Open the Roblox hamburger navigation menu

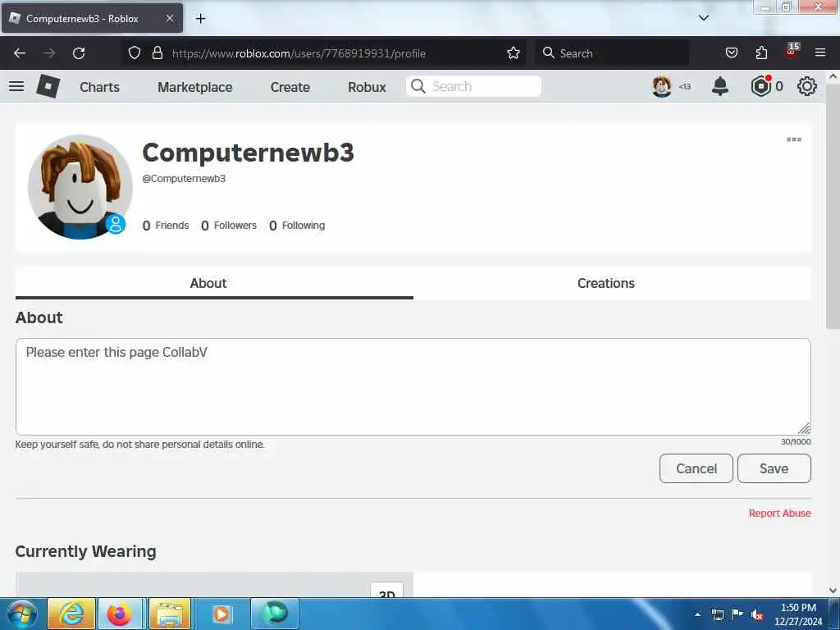pyautogui.click(x=16, y=86)
